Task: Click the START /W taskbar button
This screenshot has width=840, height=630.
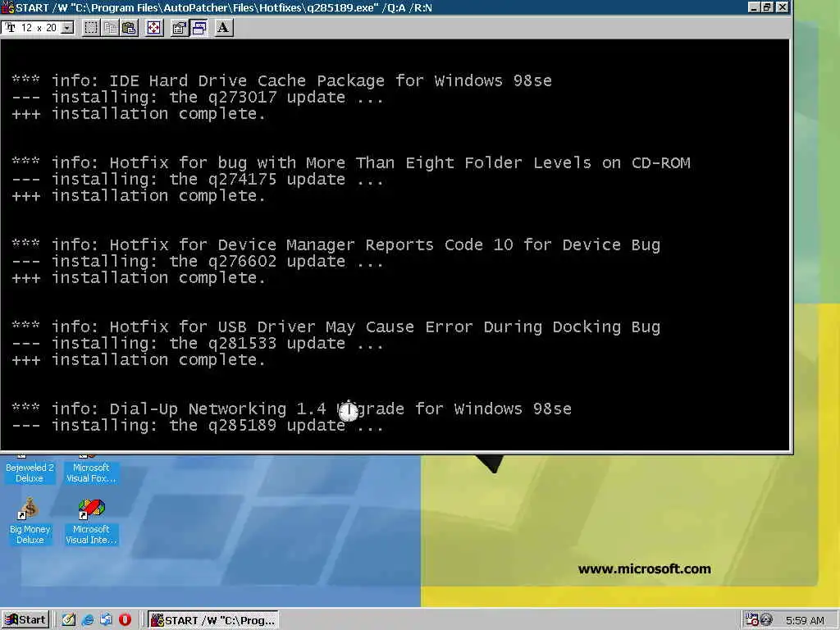Action: (214, 620)
